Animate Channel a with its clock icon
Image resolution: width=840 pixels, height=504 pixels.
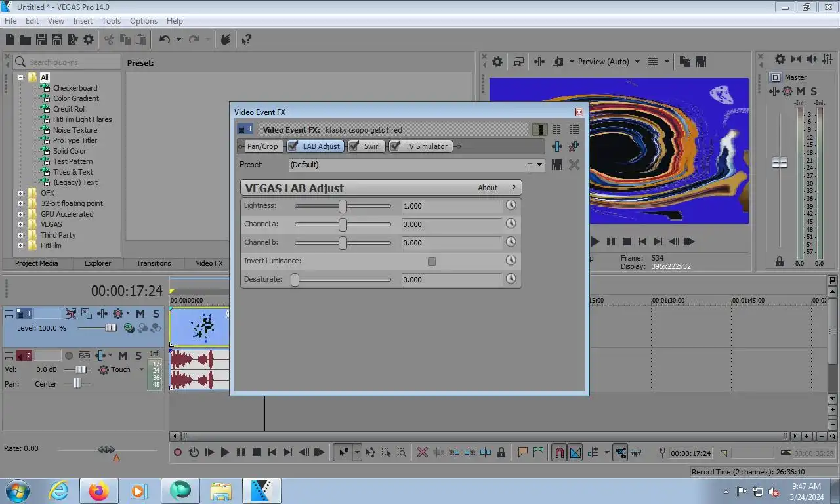pyautogui.click(x=511, y=224)
